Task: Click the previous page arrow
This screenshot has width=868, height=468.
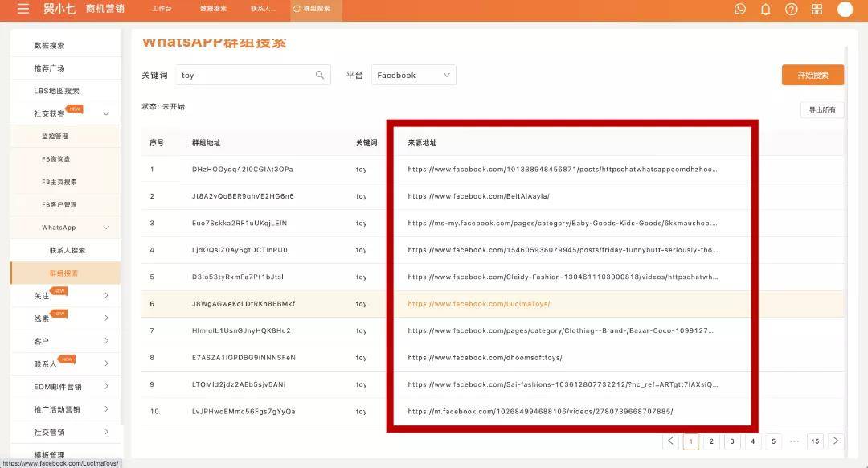Action: (671, 441)
